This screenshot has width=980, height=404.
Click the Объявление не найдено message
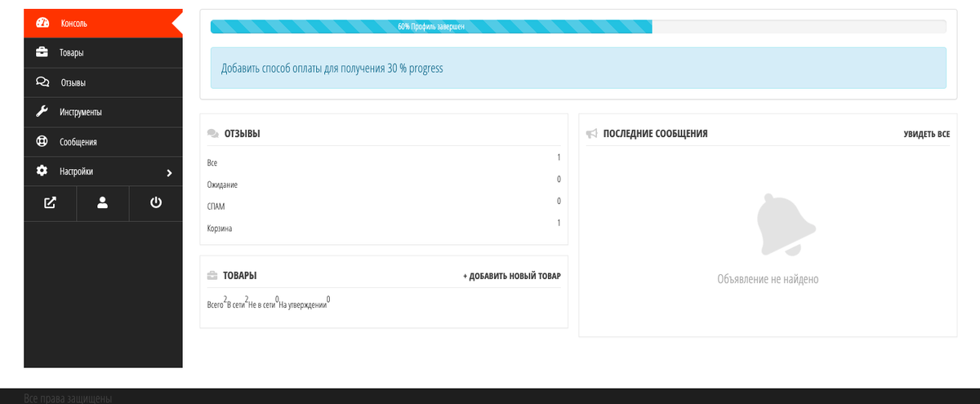[768, 279]
